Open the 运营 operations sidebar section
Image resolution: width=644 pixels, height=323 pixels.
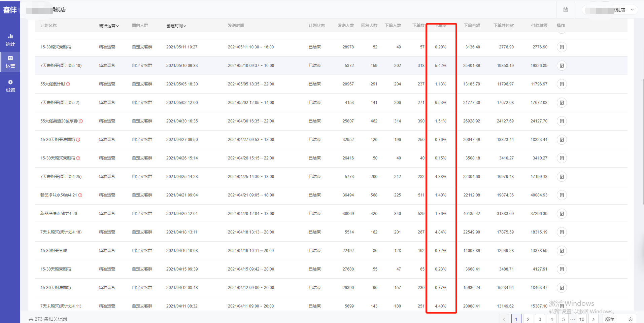pos(10,62)
